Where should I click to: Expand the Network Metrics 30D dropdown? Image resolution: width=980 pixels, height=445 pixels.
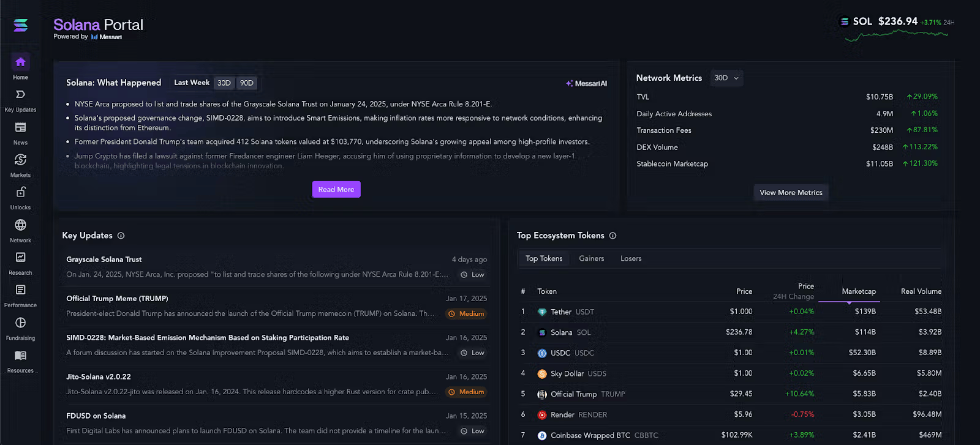point(726,78)
